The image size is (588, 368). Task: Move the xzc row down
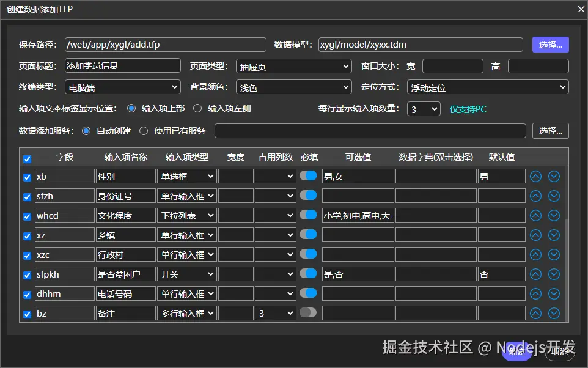pyautogui.click(x=554, y=254)
